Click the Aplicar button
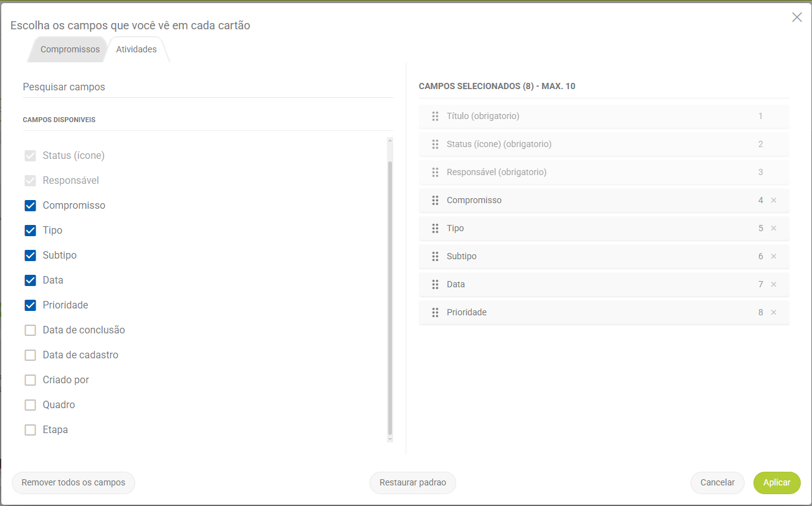 click(x=777, y=482)
